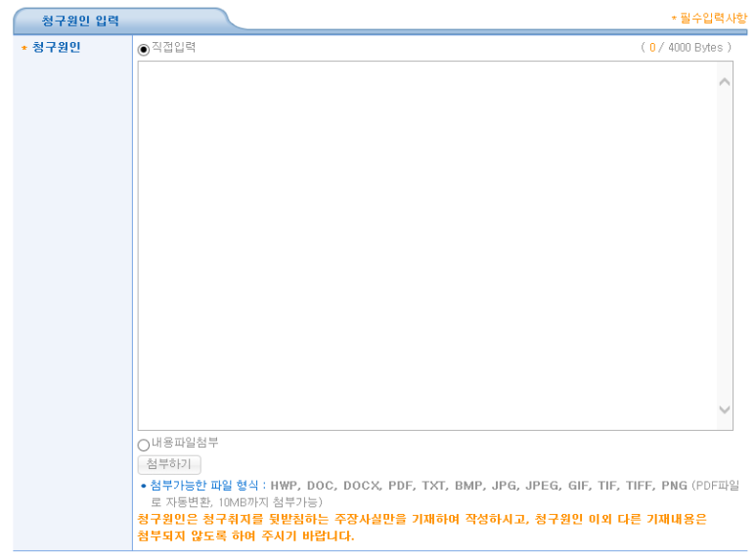756x556 pixels.
Task: Click the 내용파일첨부 label text
Action: click(x=185, y=443)
